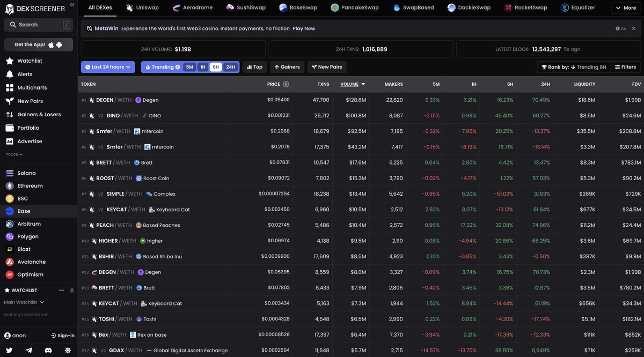Viewport: 644px width, 357px height.
Task: Click the Blast chain icon
Action: pos(9,249)
